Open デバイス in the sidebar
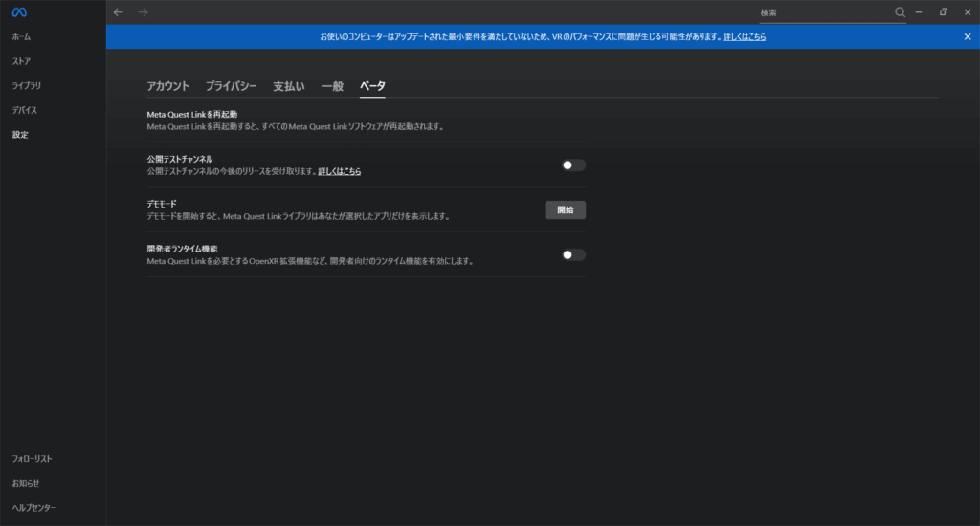 (24, 110)
